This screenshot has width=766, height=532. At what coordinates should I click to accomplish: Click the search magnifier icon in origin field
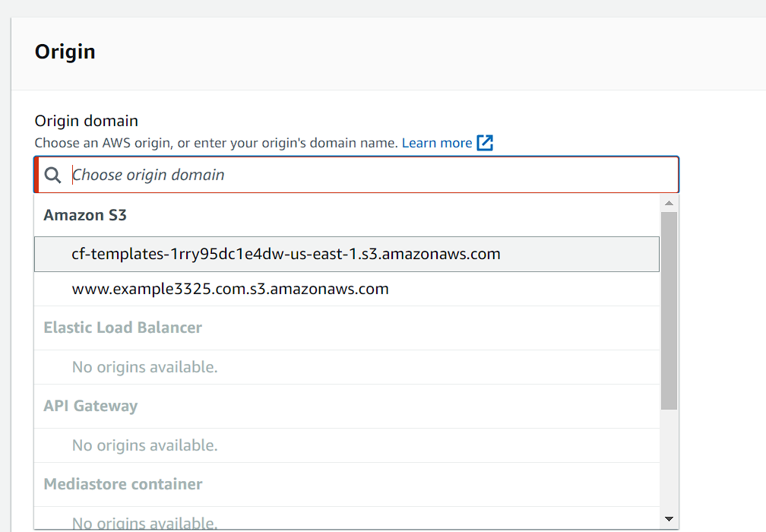click(52, 175)
